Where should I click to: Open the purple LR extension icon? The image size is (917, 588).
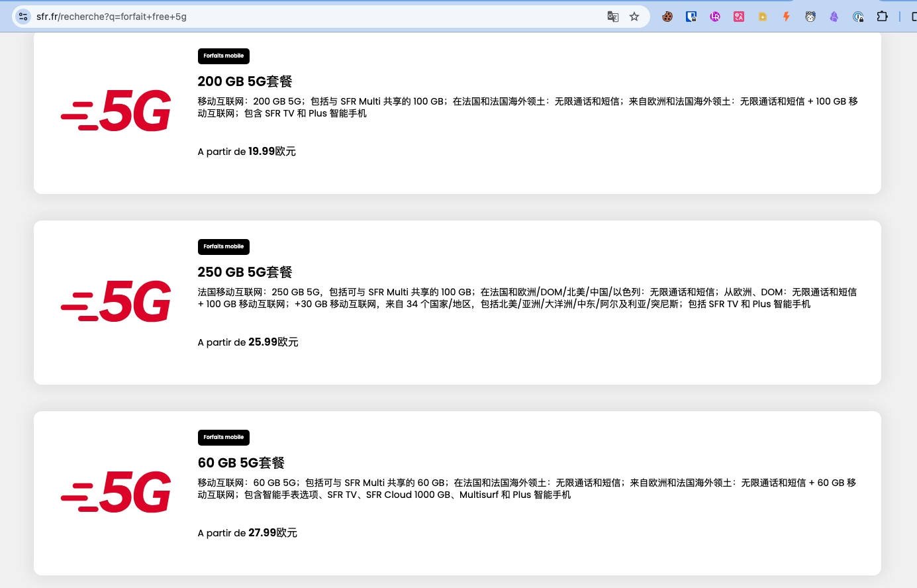(715, 17)
